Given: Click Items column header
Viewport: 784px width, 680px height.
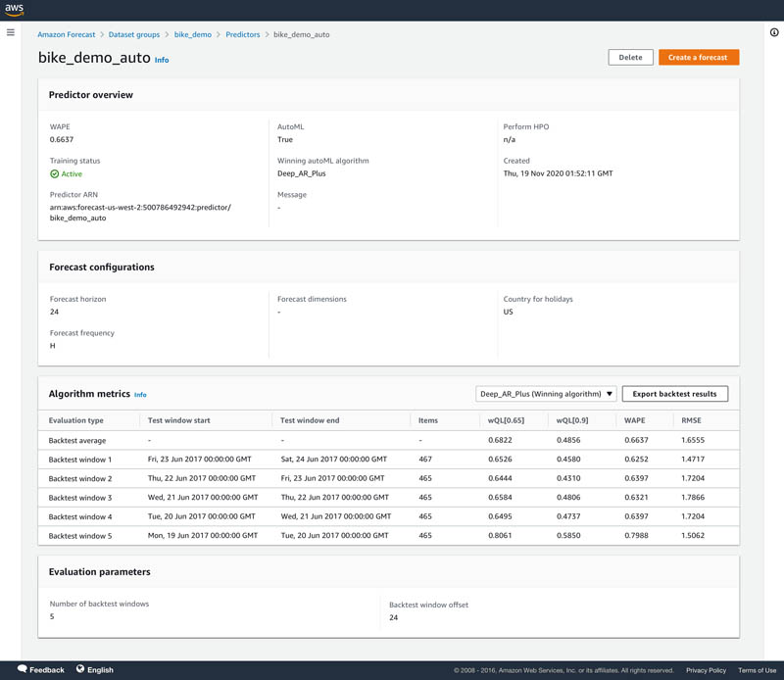Looking at the screenshot, I should click(x=428, y=420).
